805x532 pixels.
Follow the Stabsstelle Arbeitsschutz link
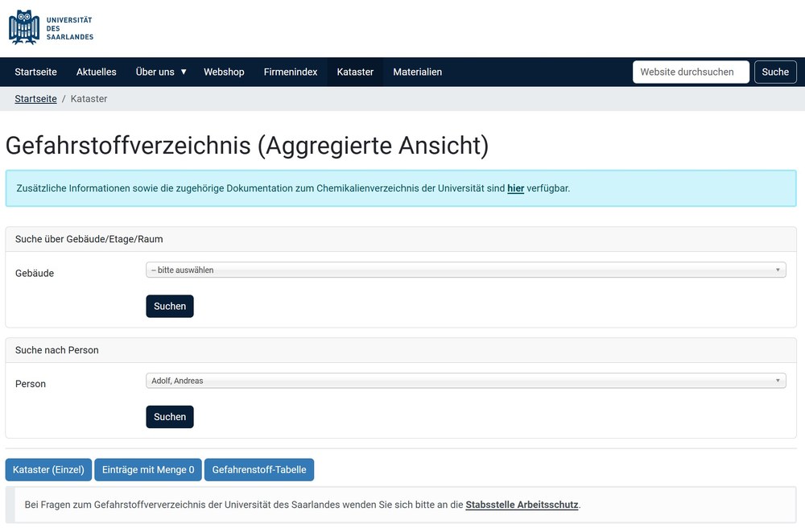click(522, 505)
